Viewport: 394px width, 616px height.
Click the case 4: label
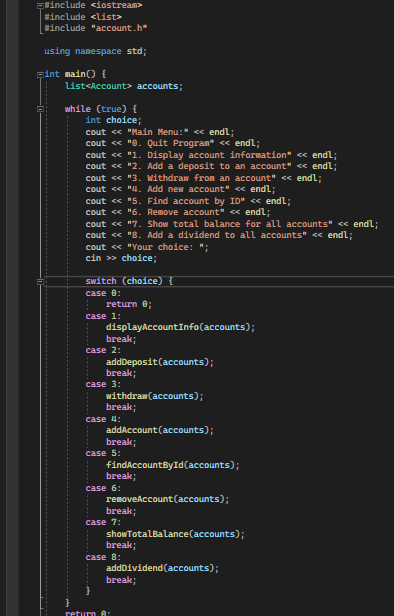[103, 419]
